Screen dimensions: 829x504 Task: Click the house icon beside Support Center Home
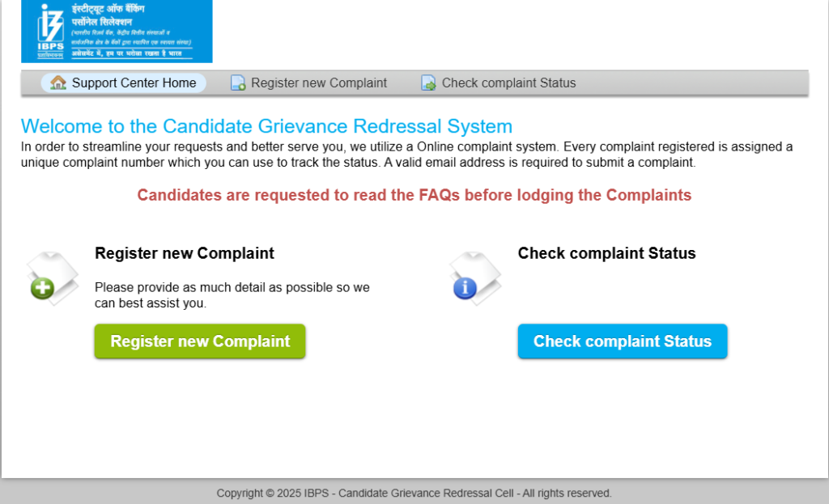click(58, 83)
